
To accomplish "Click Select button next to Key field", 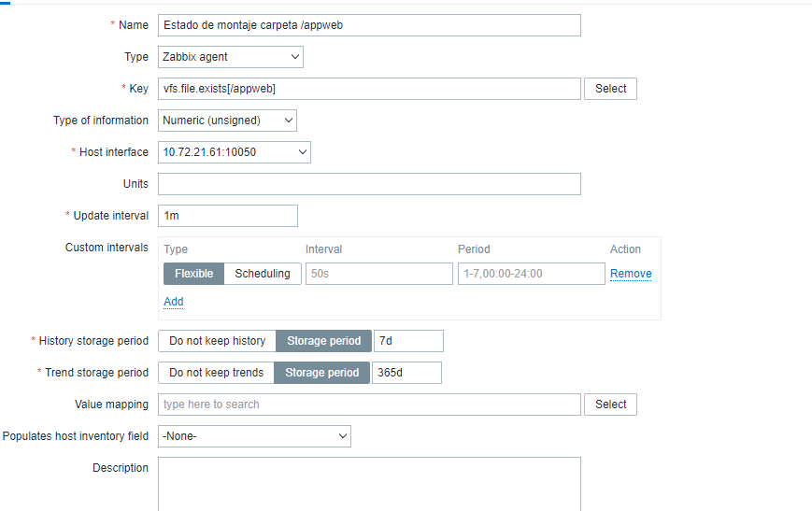I will (611, 89).
